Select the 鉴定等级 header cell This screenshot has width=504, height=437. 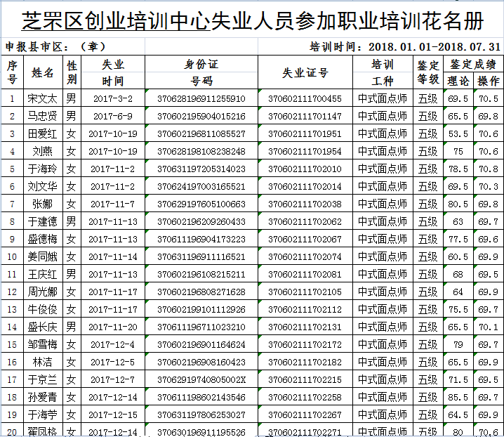click(427, 72)
